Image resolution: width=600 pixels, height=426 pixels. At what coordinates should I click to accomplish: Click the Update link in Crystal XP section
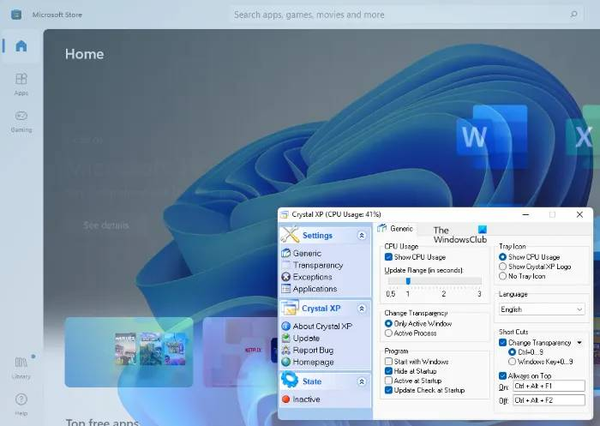pos(306,338)
